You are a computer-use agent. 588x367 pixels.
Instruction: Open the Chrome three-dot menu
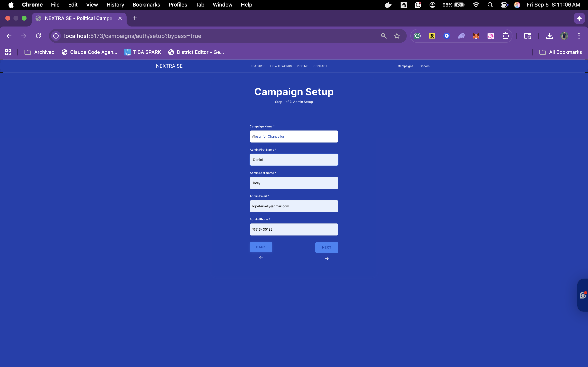tap(579, 36)
